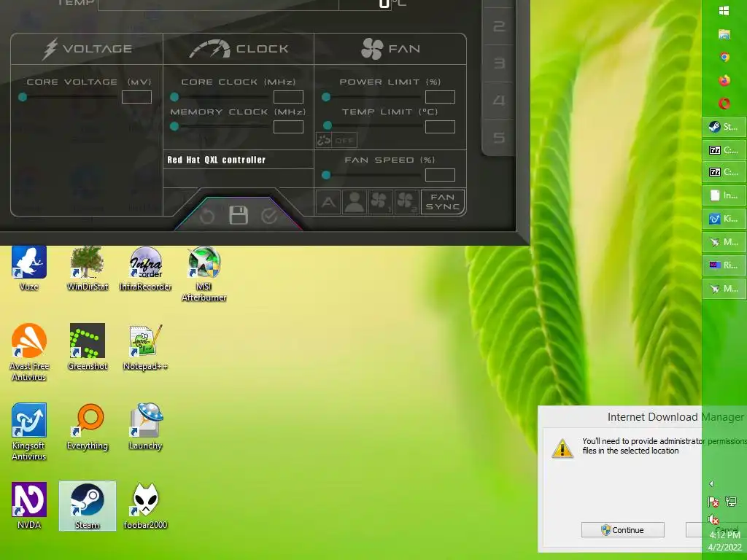747x560 pixels.
Task: Click the user define fan icon
Action: (x=355, y=202)
